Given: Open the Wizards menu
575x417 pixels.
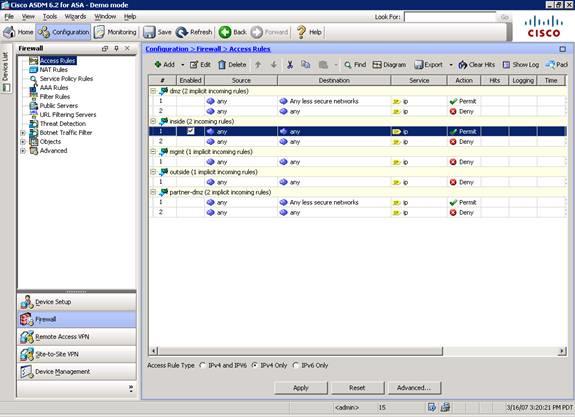Looking at the screenshot, I should point(75,17).
